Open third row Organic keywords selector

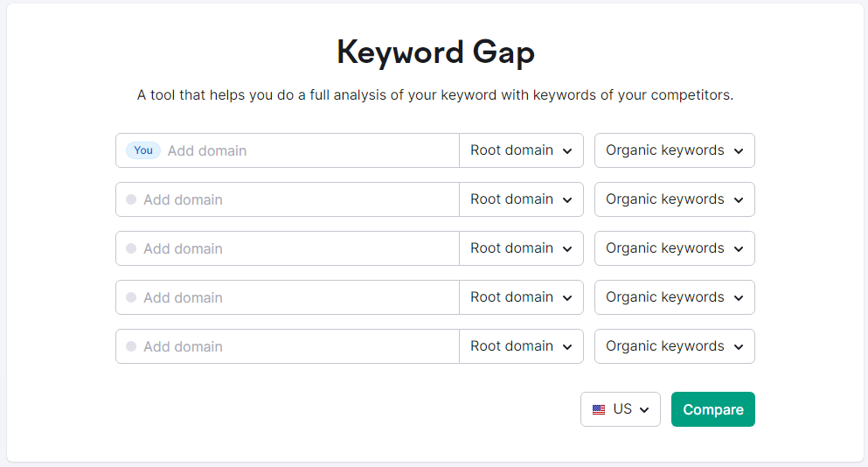[674, 248]
